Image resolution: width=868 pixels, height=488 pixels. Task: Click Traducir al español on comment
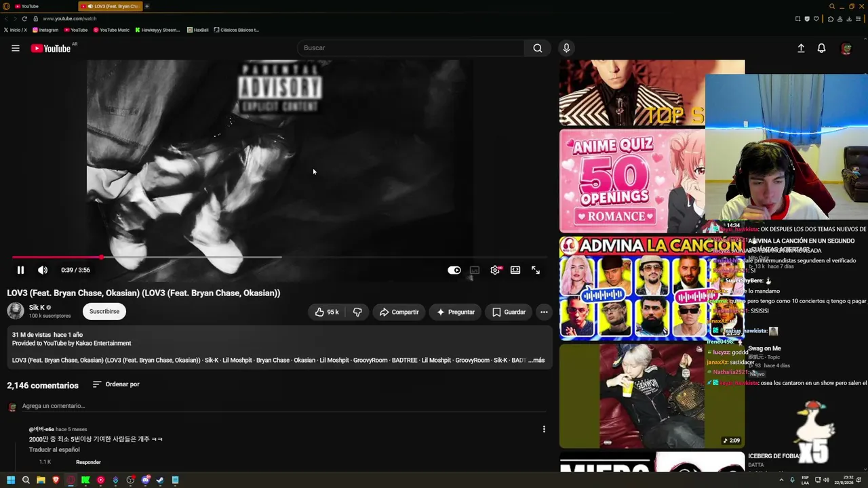pos(54,450)
